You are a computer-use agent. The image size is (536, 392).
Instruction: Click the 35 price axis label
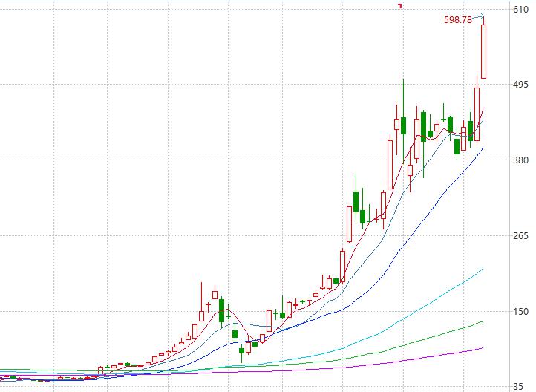518,387
